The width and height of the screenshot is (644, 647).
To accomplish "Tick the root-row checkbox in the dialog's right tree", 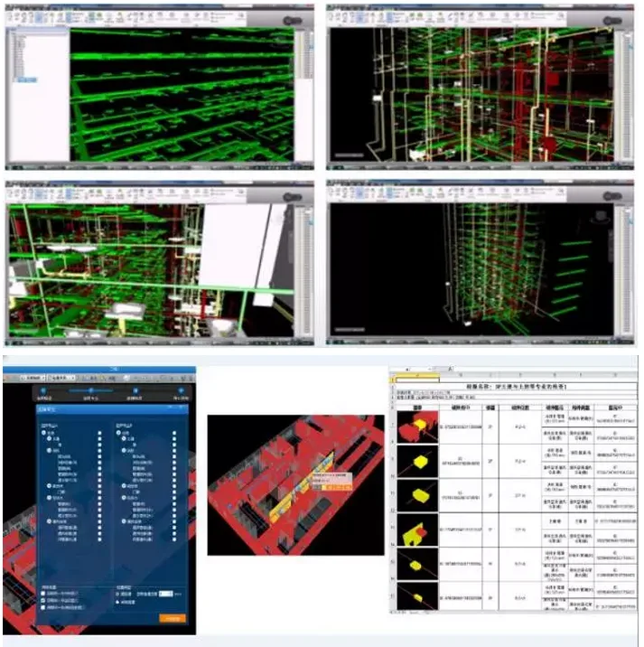I will point(174,433).
